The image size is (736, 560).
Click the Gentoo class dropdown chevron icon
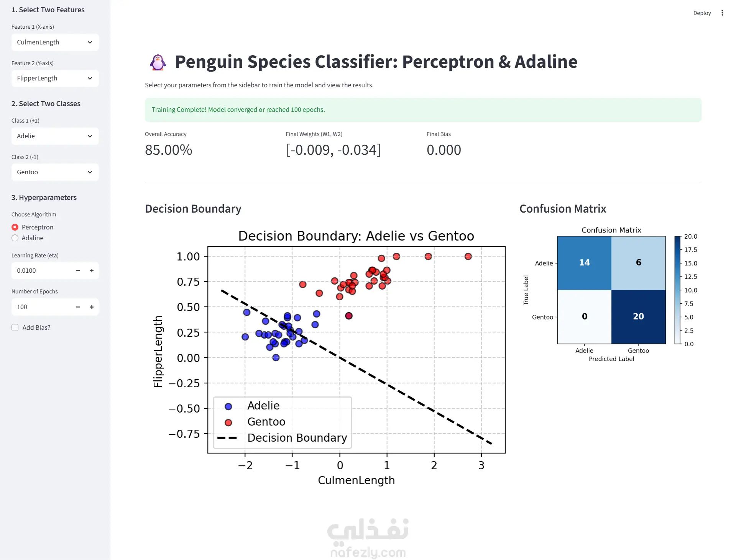(x=90, y=172)
